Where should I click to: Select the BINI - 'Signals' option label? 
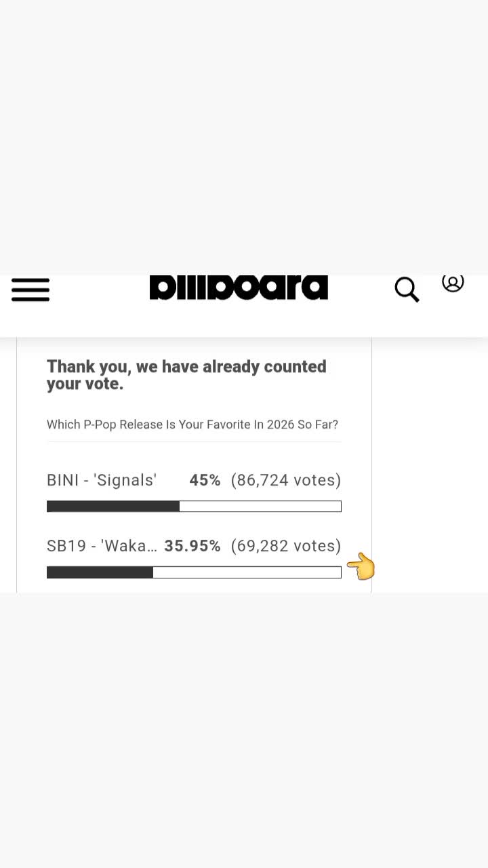tap(102, 480)
